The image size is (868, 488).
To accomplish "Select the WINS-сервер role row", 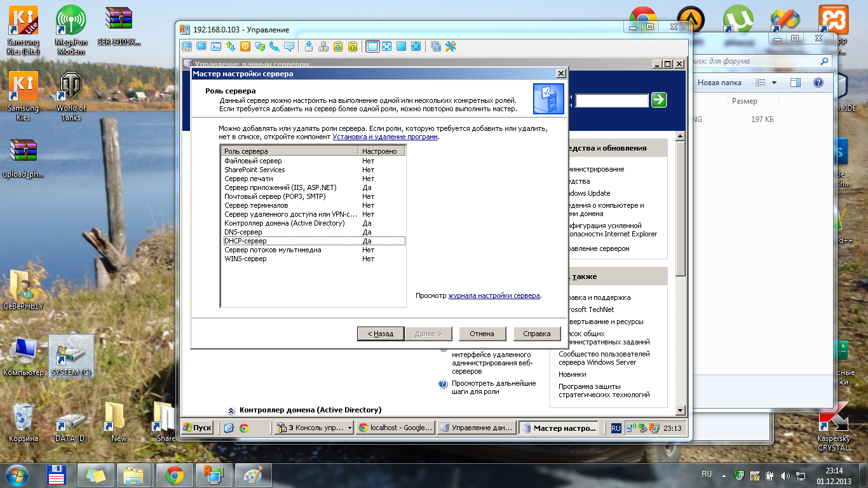I will (313, 259).
